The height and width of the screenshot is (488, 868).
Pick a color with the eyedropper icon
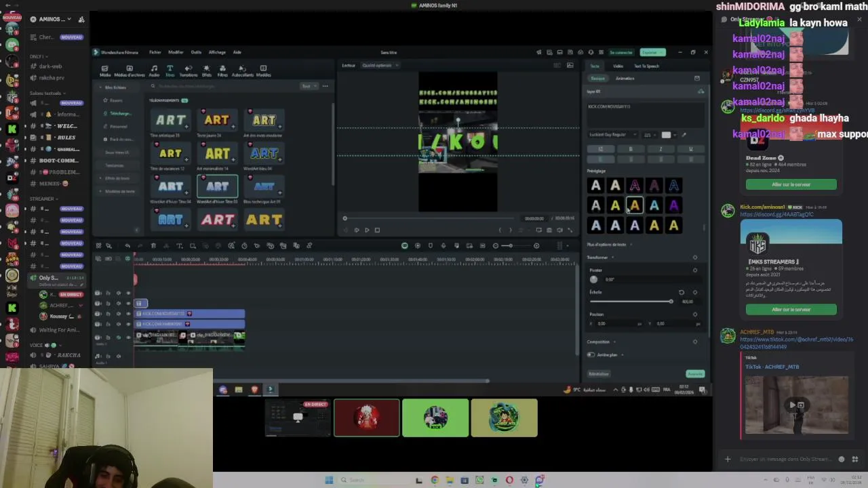(x=684, y=135)
